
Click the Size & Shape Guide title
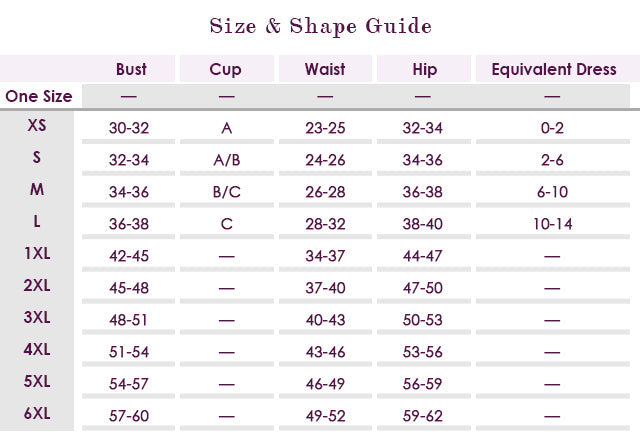[x=320, y=26]
